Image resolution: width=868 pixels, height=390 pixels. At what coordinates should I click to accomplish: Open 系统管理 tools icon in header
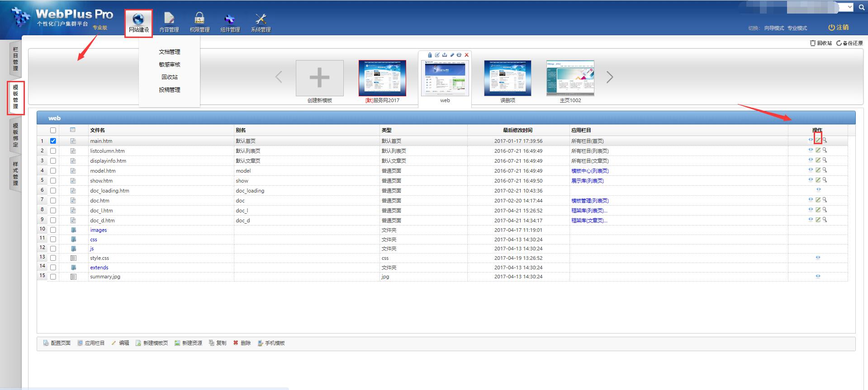coord(261,23)
